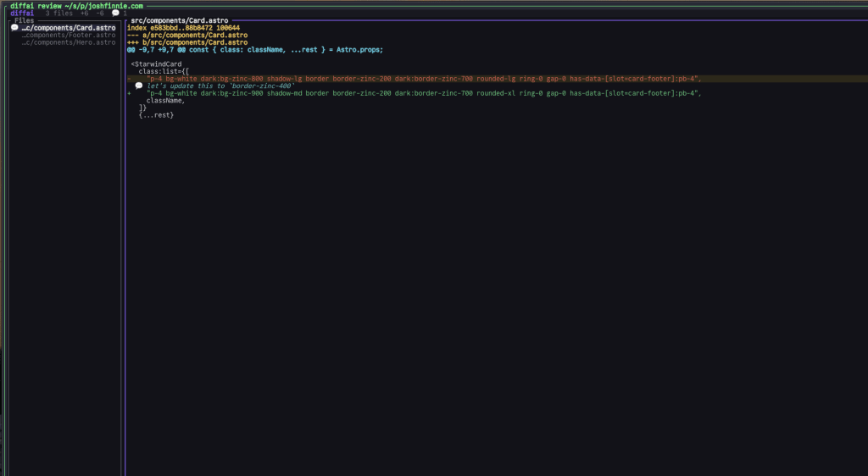Viewport: 868px width, 476px height.
Task: Click comment bubble icon on inline review note
Action: coord(139,86)
